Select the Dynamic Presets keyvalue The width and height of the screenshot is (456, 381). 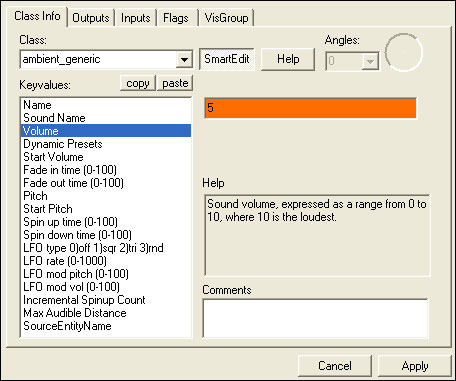tap(106, 144)
